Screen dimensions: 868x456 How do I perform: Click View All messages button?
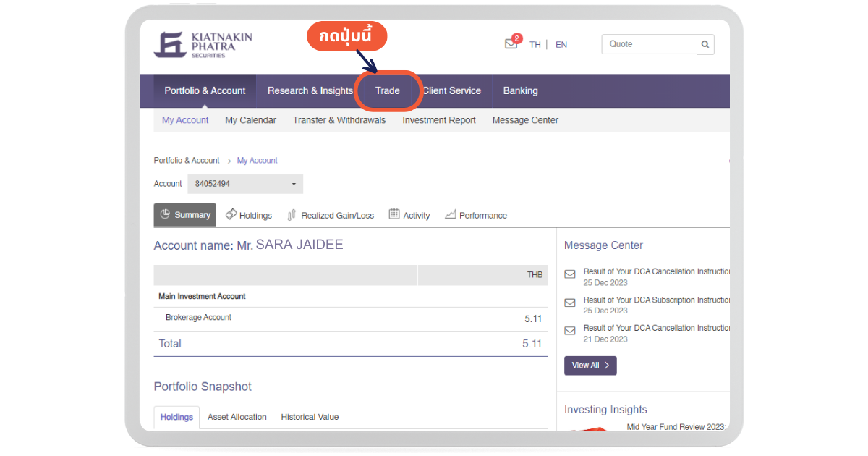pyautogui.click(x=590, y=366)
